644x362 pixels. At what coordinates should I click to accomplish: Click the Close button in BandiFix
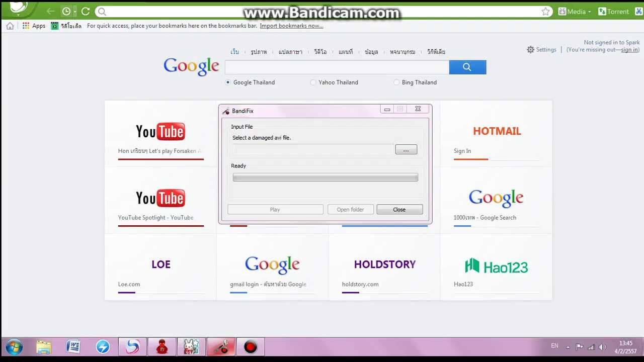coord(399,210)
